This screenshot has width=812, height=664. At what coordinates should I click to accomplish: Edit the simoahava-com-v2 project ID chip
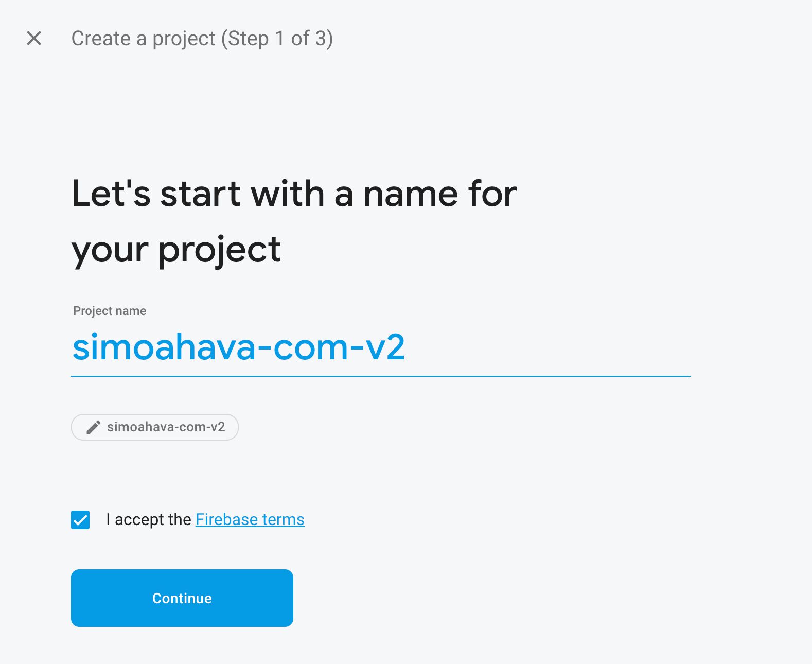[155, 427]
